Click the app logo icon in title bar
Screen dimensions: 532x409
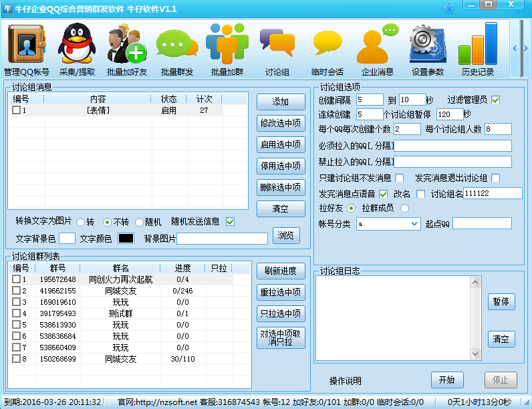7,9
